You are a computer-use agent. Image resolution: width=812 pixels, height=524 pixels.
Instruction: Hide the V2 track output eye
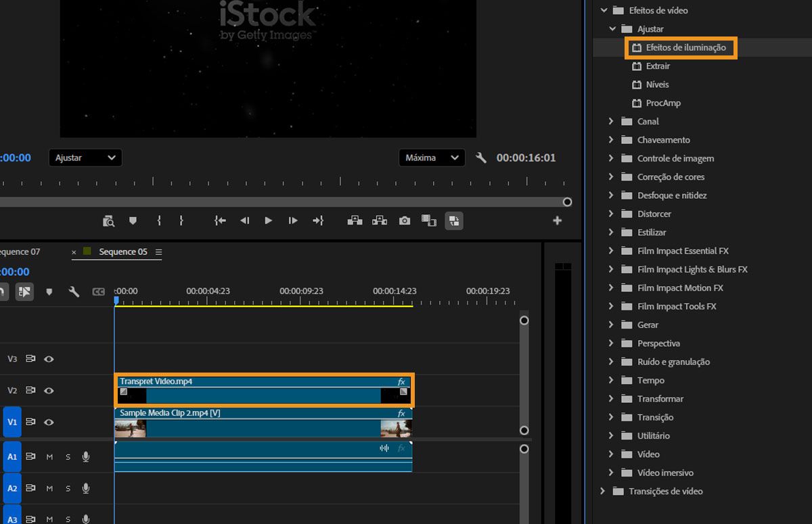point(49,391)
